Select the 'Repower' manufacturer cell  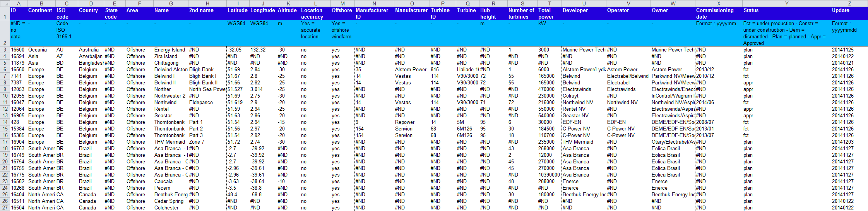(412, 122)
